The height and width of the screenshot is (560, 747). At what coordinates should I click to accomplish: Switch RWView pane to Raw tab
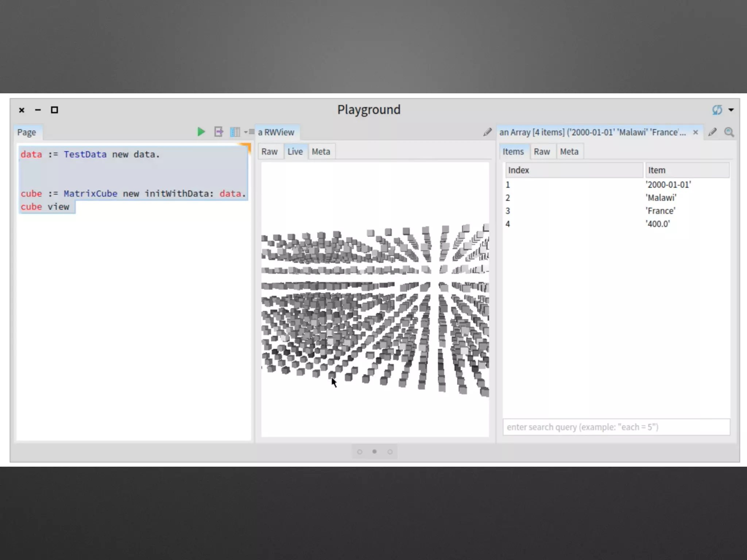pos(269,152)
